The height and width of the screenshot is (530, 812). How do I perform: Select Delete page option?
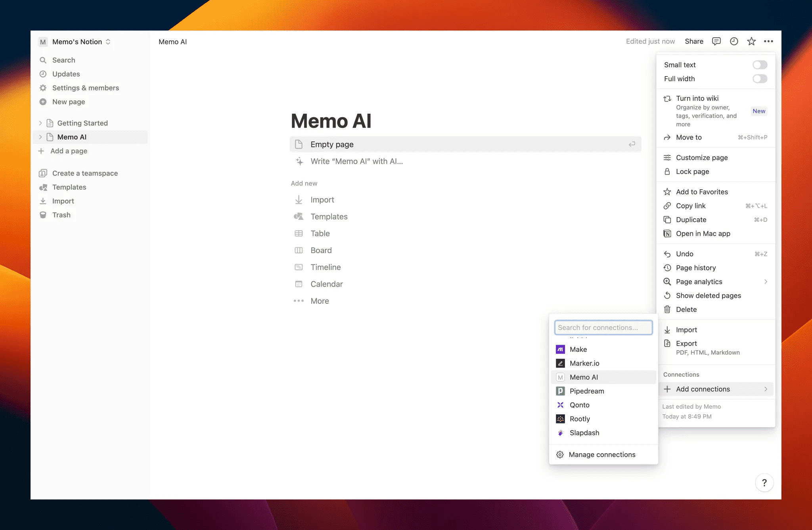pyautogui.click(x=687, y=309)
